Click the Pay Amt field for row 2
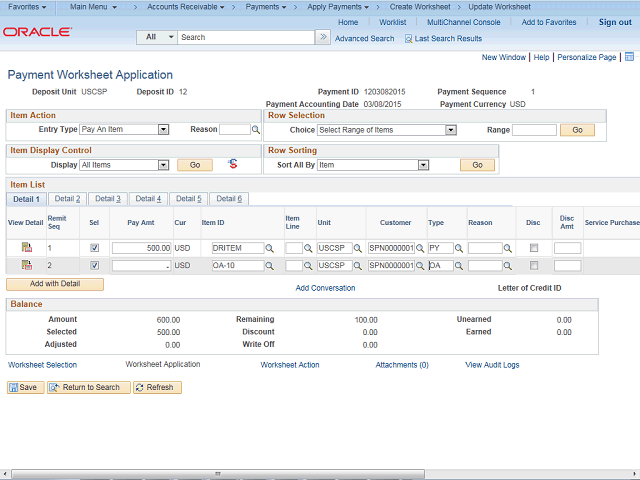This screenshot has height=480, width=640. pos(142,266)
